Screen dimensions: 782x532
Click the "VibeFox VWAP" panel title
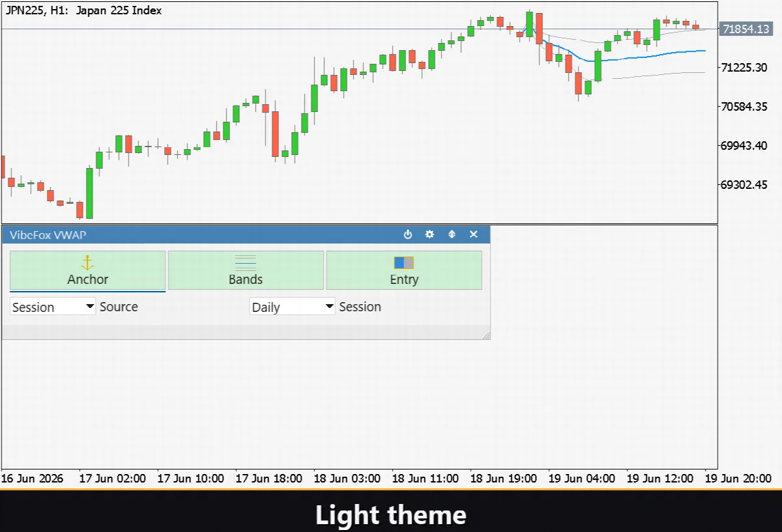[x=48, y=234]
